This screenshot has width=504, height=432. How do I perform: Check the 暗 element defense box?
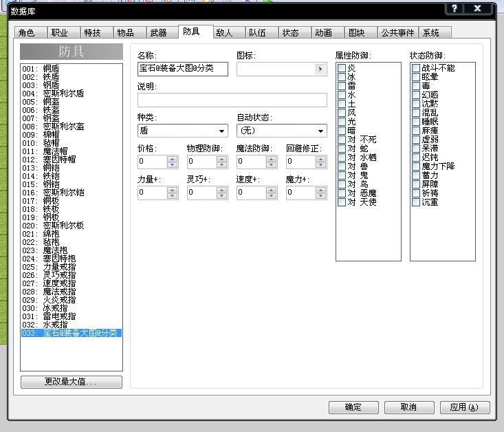click(342, 131)
